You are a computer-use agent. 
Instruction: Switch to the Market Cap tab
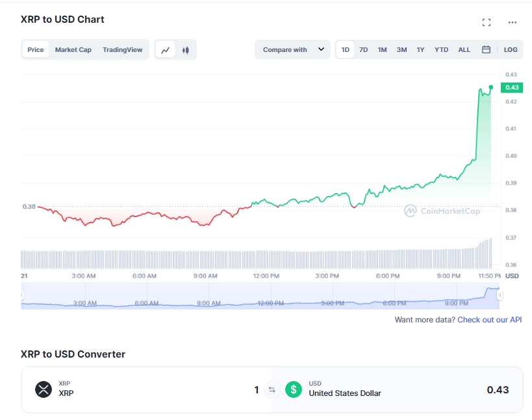(x=73, y=50)
